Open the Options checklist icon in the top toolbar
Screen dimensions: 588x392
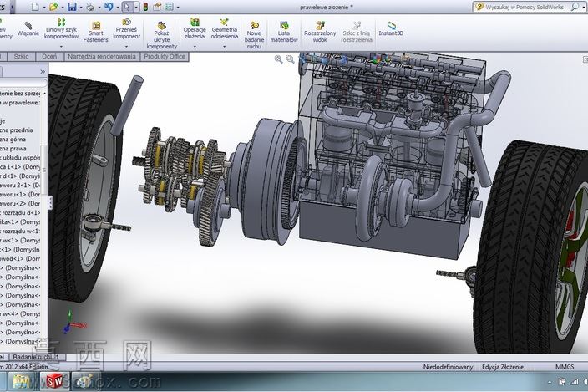169,7
